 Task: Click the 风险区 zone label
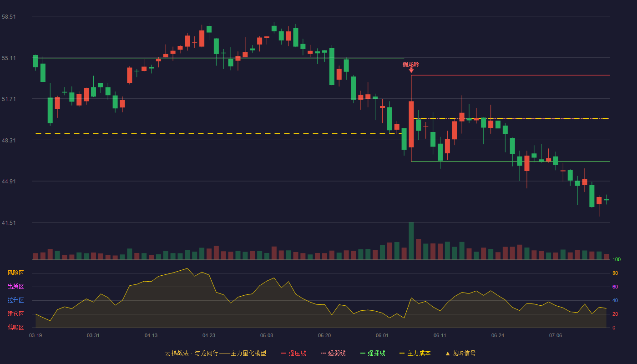pyautogui.click(x=15, y=273)
